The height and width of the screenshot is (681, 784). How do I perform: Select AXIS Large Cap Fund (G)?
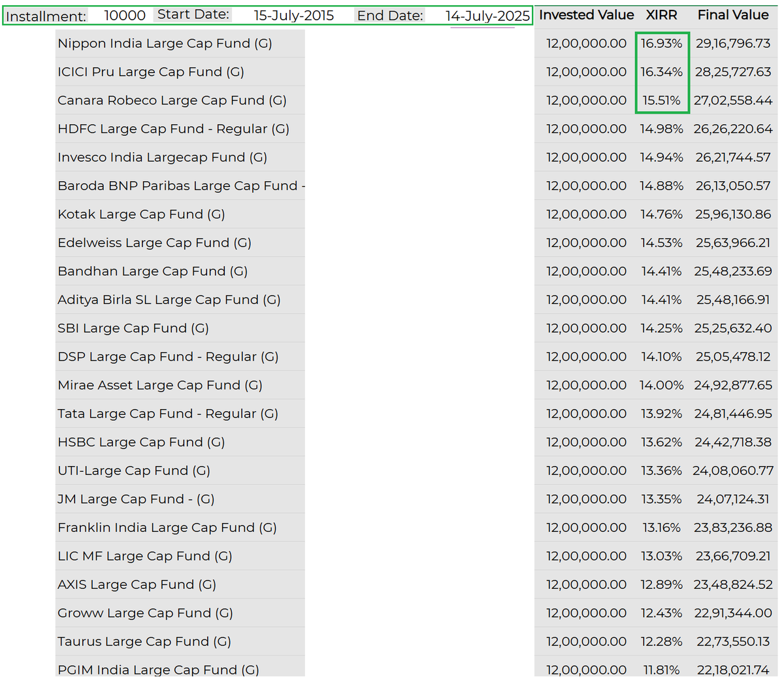click(137, 584)
